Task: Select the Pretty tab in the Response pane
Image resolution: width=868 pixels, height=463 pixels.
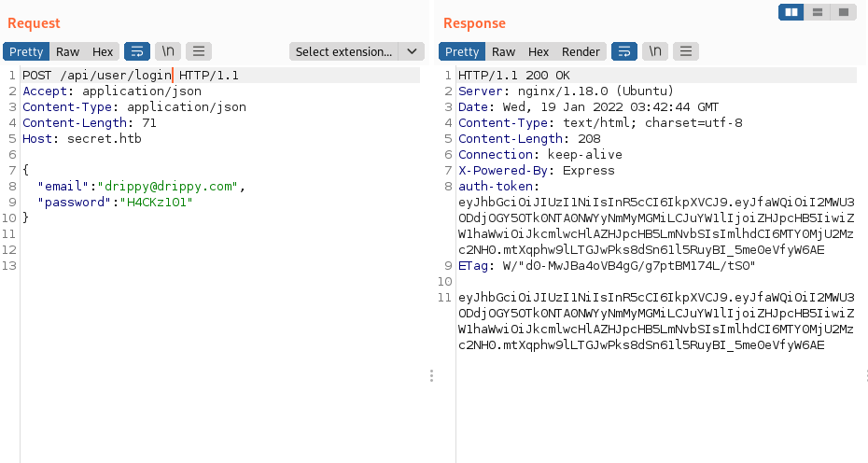Action: click(462, 51)
